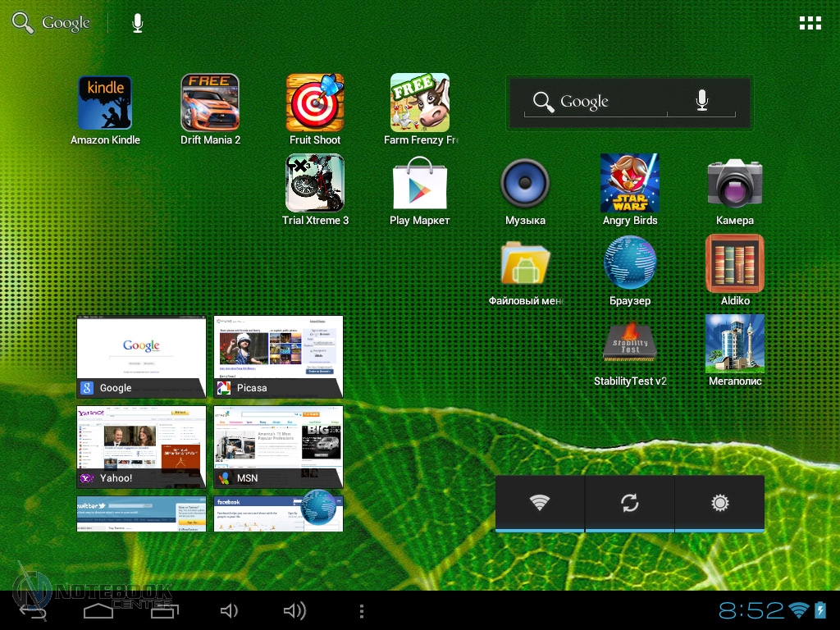This screenshot has height=630, width=840.
Task: Open the Музыка music app
Action: (525, 184)
